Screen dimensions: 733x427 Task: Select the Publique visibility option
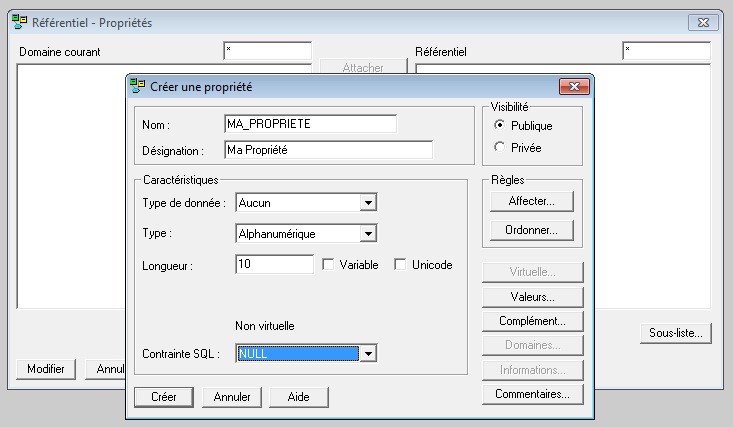(x=500, y=126)
